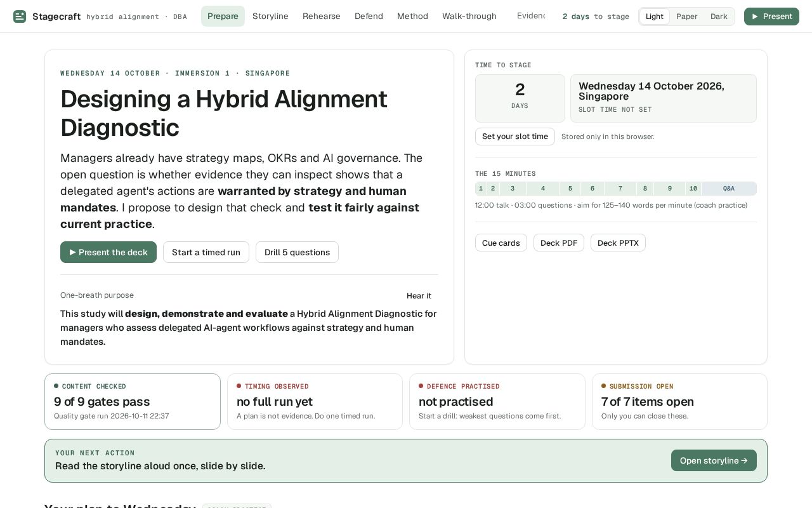Image resolution: width=812 pixels, height=508 pixels.
Task: Select the Q&A segment of the bar
Action: [x=729, y=189]
